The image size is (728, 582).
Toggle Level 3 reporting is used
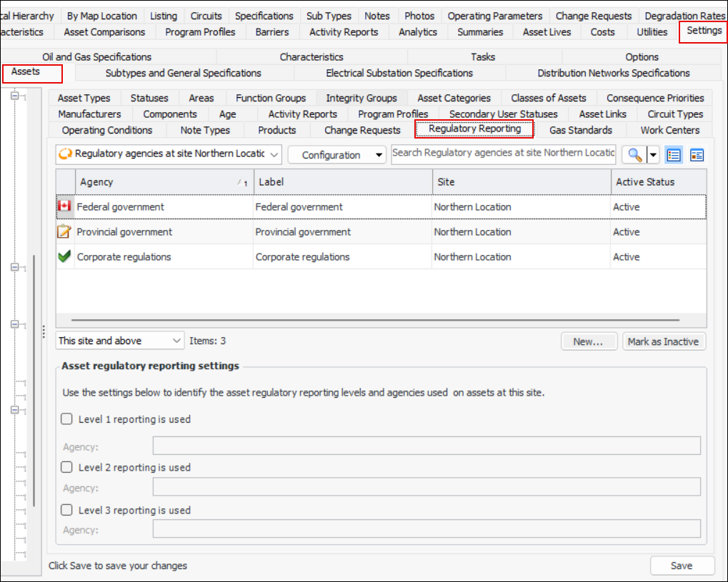pyautogui.click(x=67, y=510)
